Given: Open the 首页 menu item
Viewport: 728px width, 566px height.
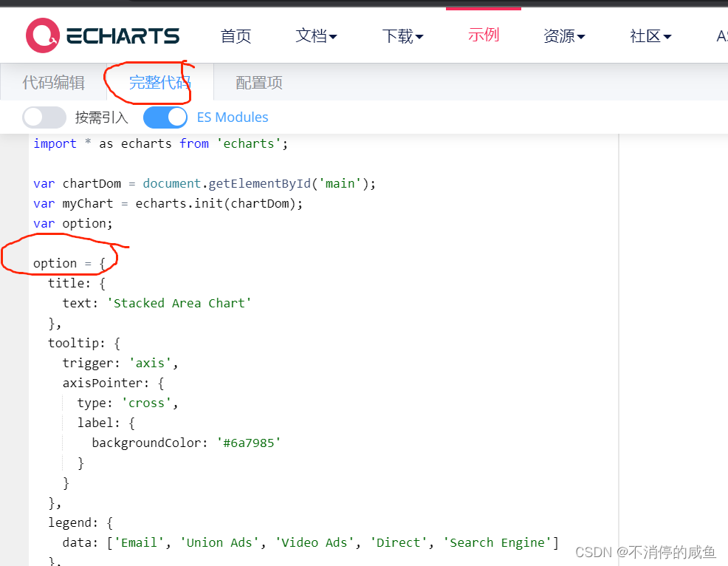Looking at the screenshot, I should tap(236, 35).
